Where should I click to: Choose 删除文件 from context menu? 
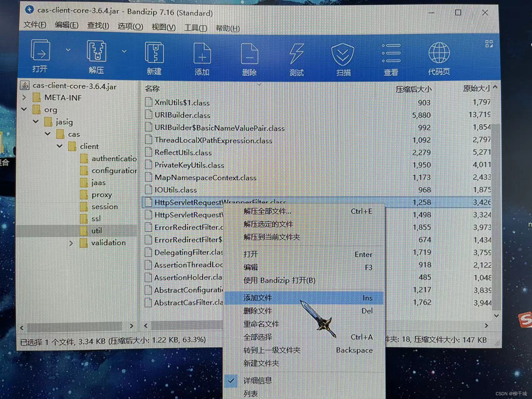tap(304, 311)
